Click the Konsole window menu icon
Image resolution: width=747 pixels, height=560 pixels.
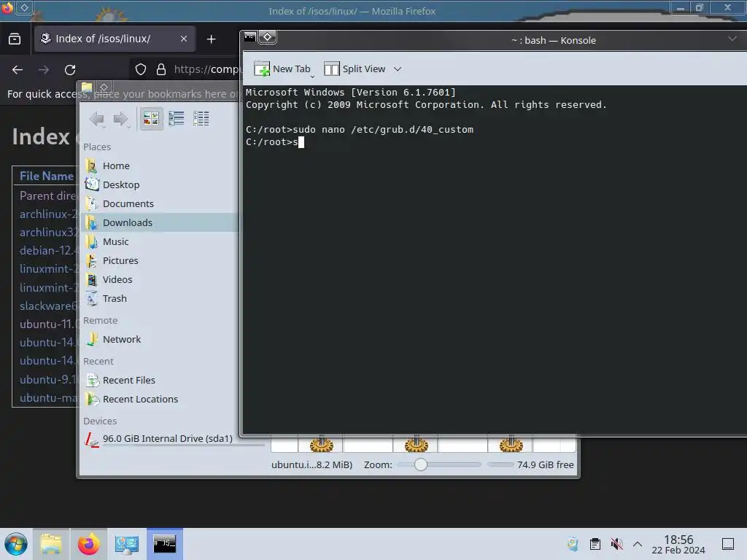tap(250, 37)
